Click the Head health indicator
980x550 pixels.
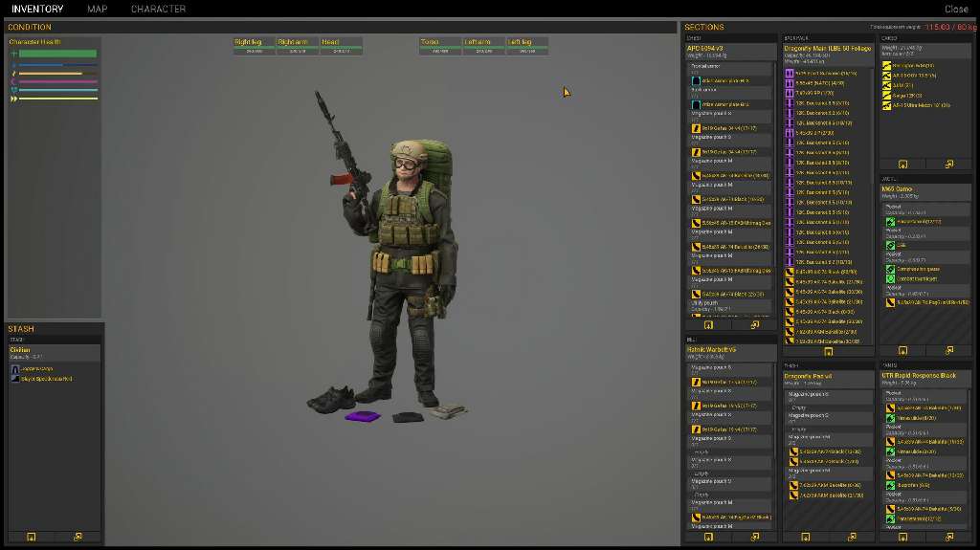coord(342,46)
